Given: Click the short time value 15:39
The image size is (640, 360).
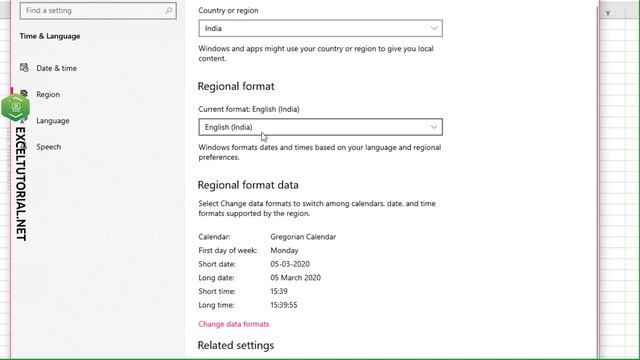Looking at the screenshot, I should point(279,291).
